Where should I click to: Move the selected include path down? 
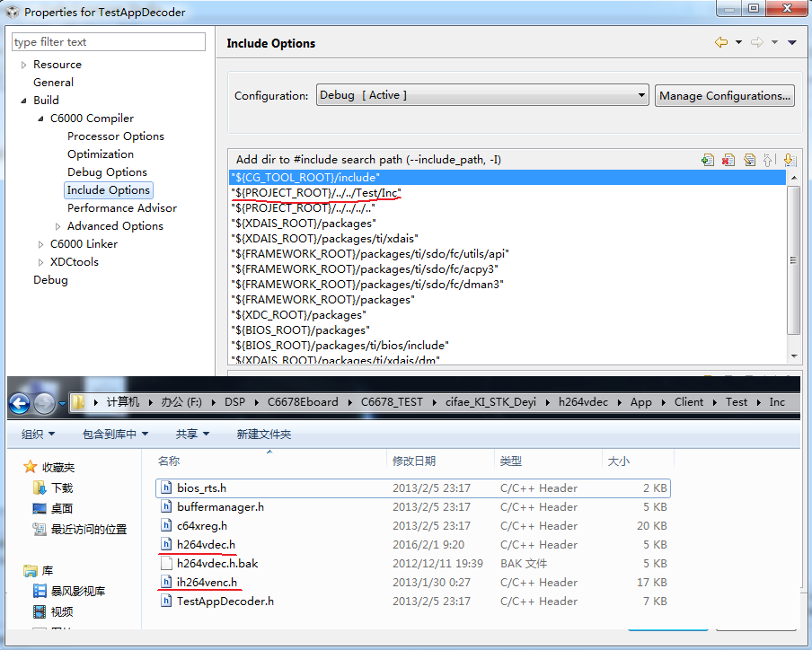point(790,160)
